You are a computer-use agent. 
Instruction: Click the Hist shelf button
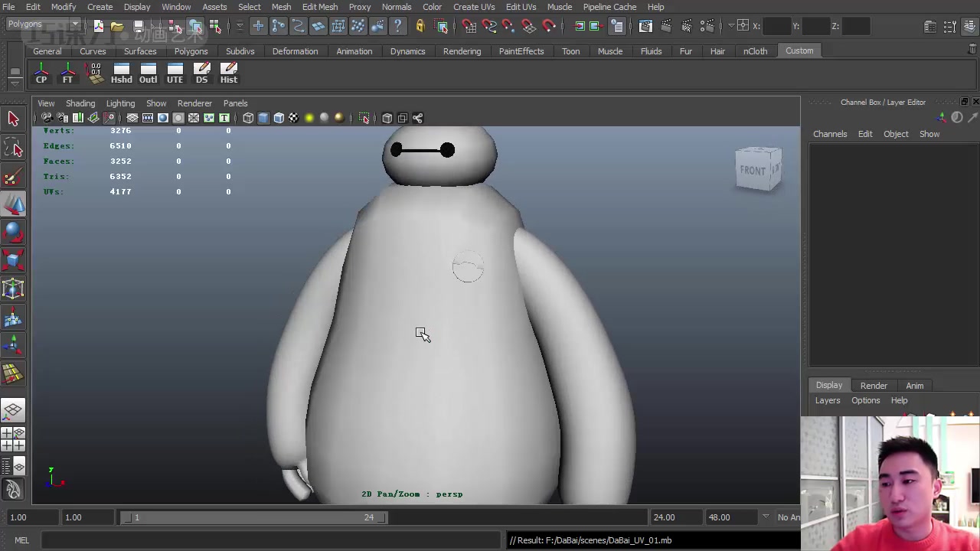pos(228,73)
